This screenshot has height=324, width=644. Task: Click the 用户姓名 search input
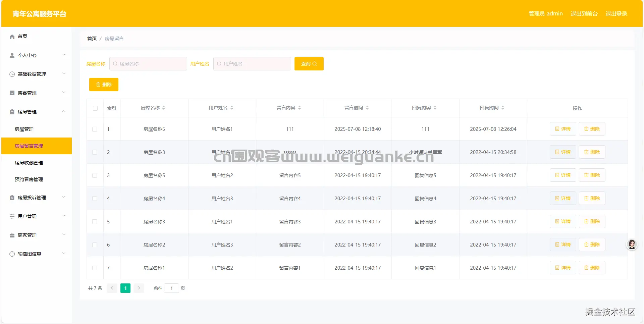point(252,64)
